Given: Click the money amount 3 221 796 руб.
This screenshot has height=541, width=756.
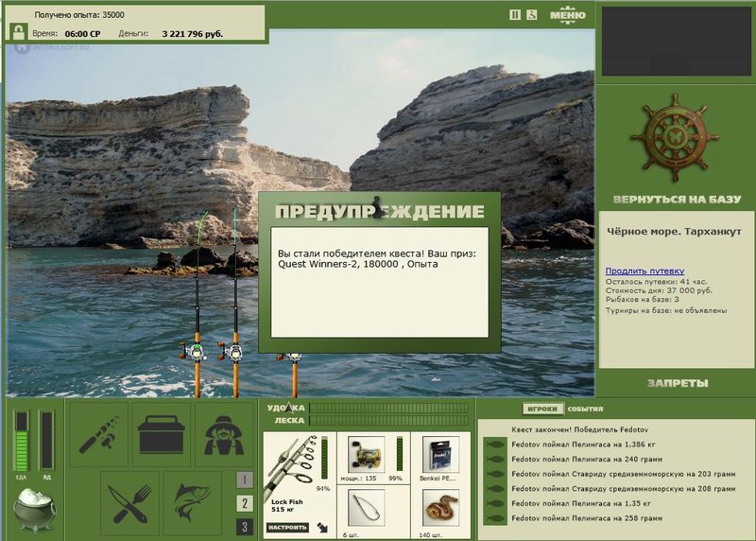Looking at the screenshot, I should 193,34.
